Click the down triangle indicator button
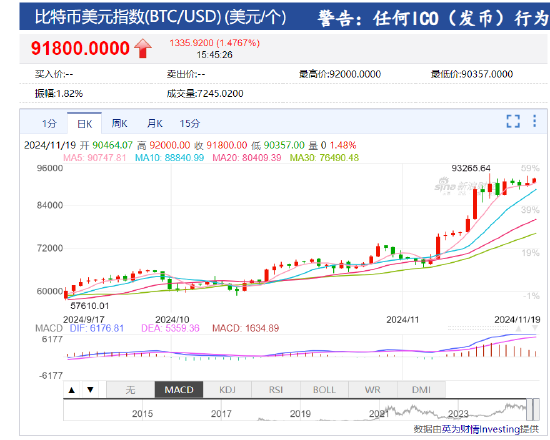The height and width of the screenshot is (440, 550). click(90, 390)
